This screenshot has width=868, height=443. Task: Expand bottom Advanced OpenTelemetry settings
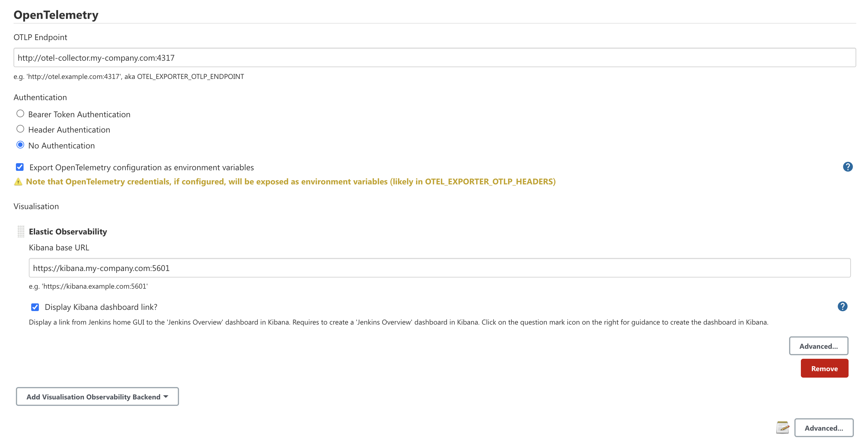(x=824, y=428)
